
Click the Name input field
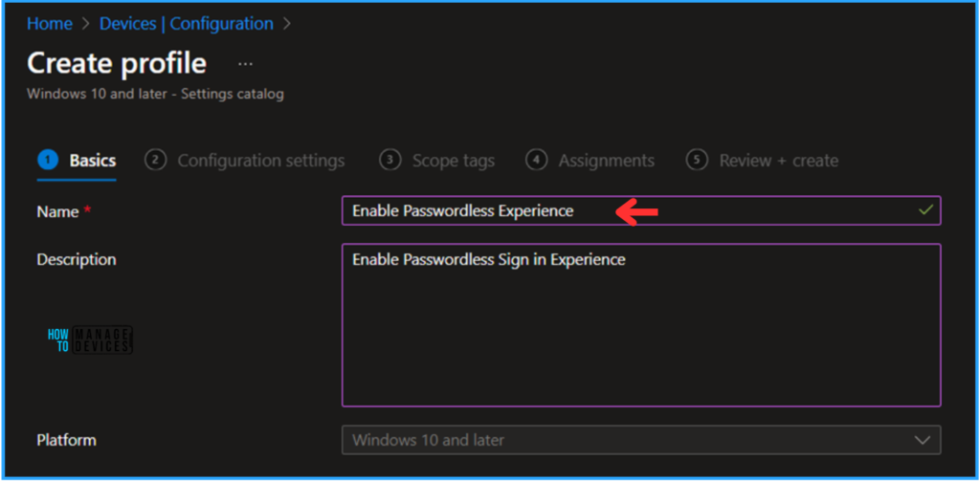click(641, 210)
